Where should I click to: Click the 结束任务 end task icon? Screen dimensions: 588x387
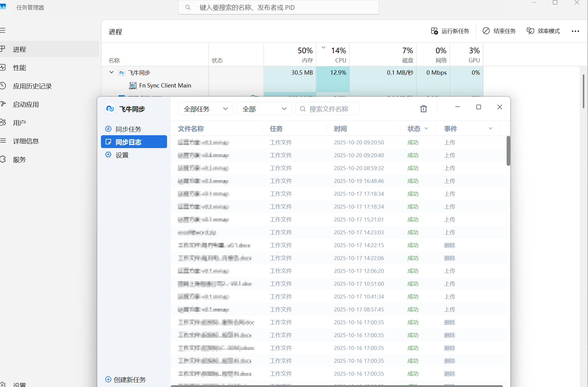point(486,31)
